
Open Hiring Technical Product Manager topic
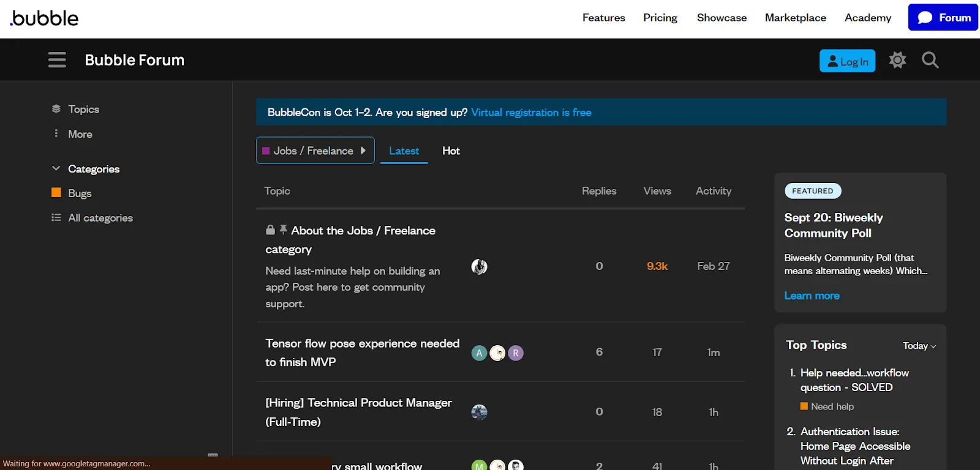(358, 412)
